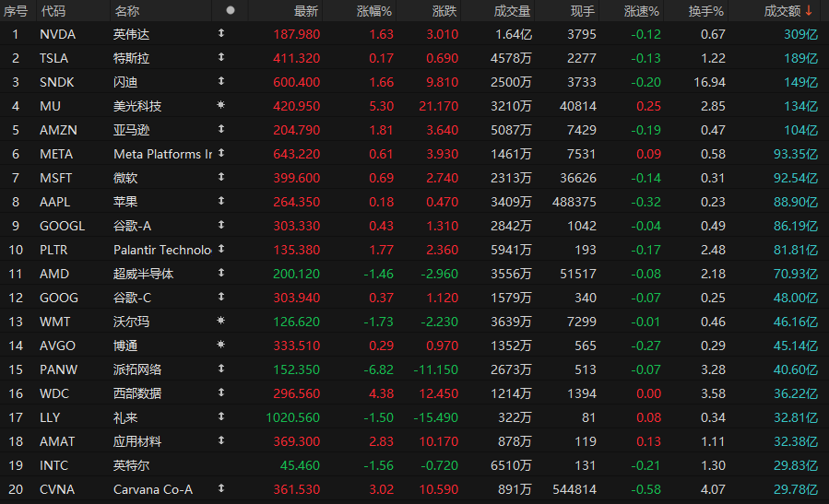Image resolution: width=829 pixels, height=504 pixels.
Task: Sort by 成交额 column header
Action: (783, 11)
